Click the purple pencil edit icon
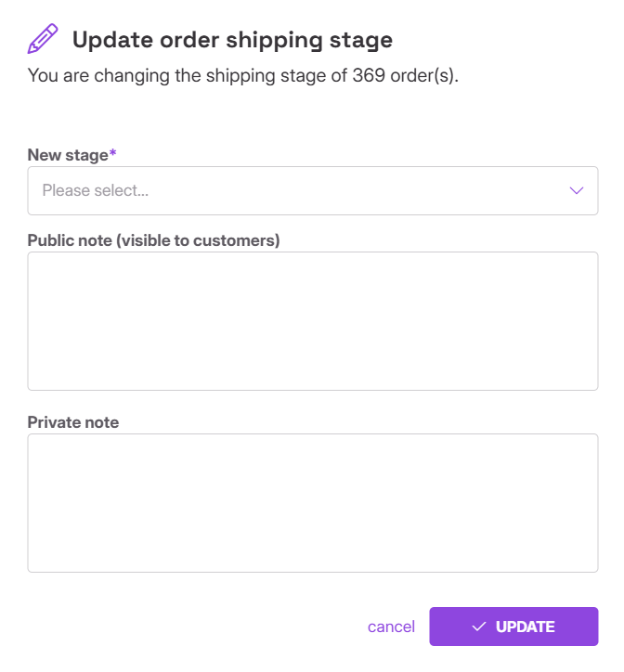The width and height of the screenshot is (624, 672). coord(43,40)
